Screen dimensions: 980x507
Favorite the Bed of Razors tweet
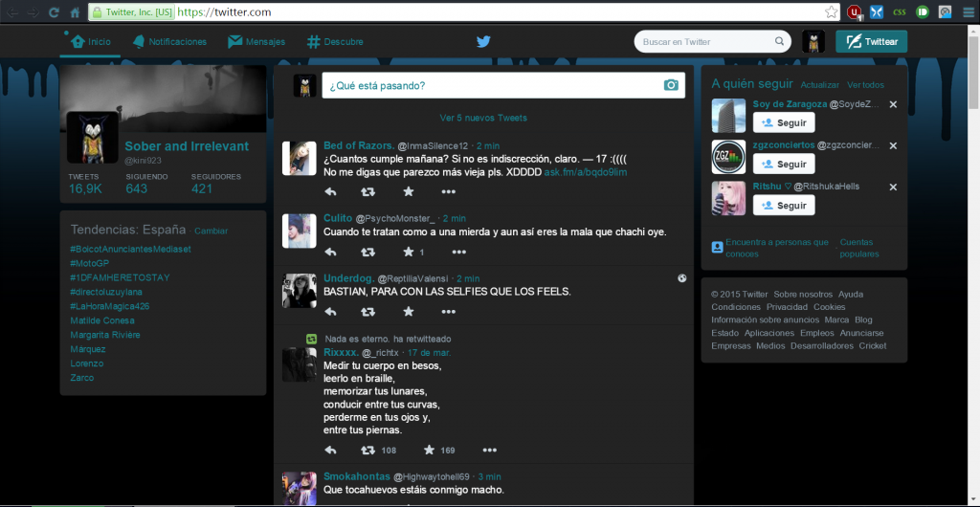coord(408,191)
